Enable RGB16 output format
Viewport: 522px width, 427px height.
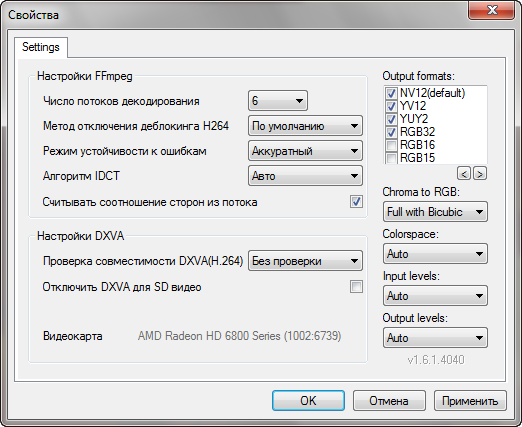tap(391, 145)
